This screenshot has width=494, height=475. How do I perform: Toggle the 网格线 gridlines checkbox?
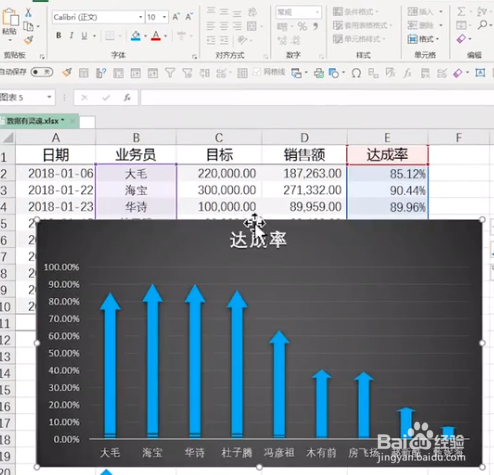pos(257,72)
